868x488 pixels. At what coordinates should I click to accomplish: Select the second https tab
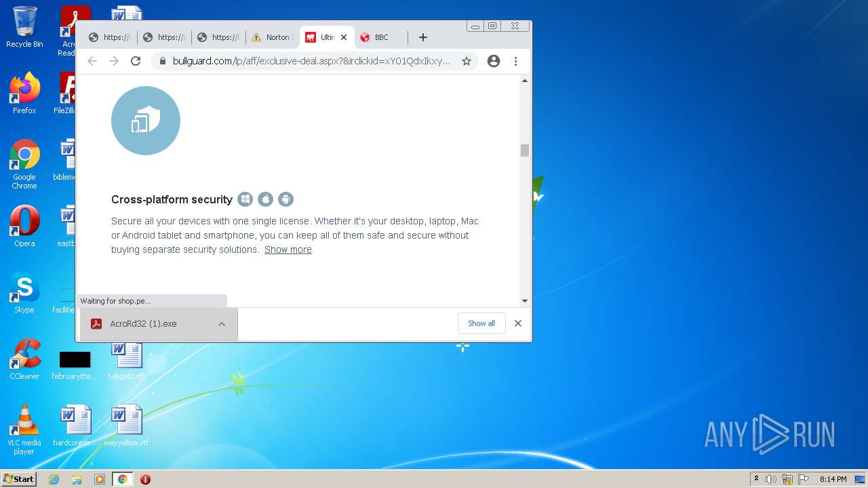coord(165,37)
